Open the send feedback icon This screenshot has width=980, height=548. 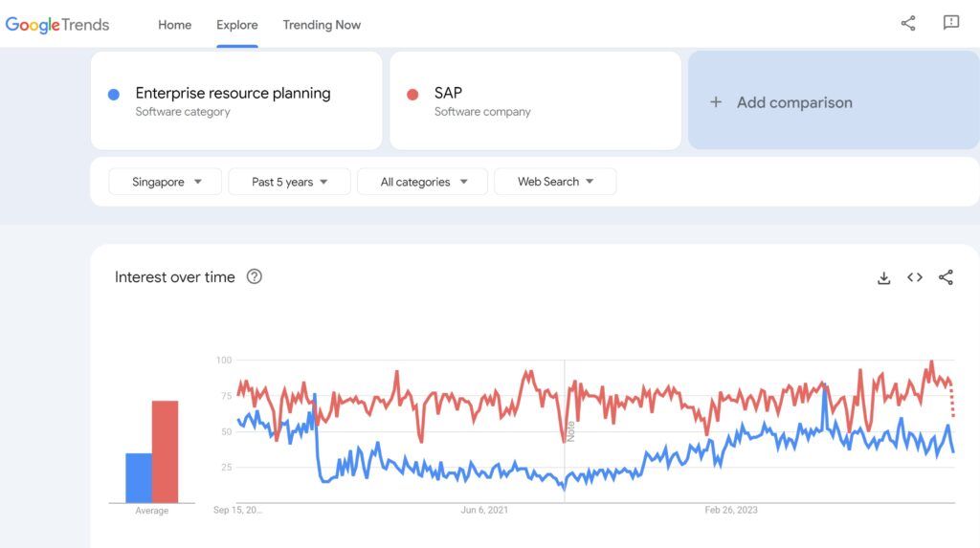point(950,24)
